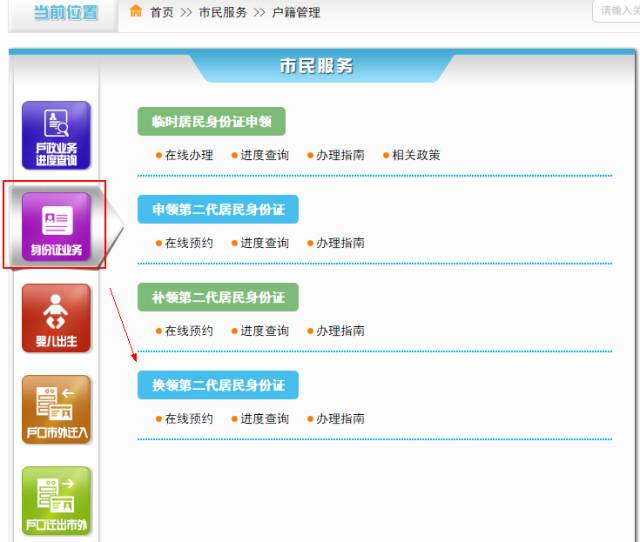
Task: Open 户政业务进度查询 sidebar icon
Action: 56,135
